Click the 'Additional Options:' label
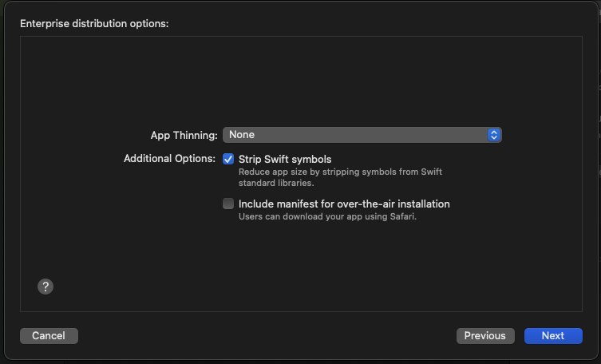Screen dimensions: 601x364 click(x=169, y=158)
